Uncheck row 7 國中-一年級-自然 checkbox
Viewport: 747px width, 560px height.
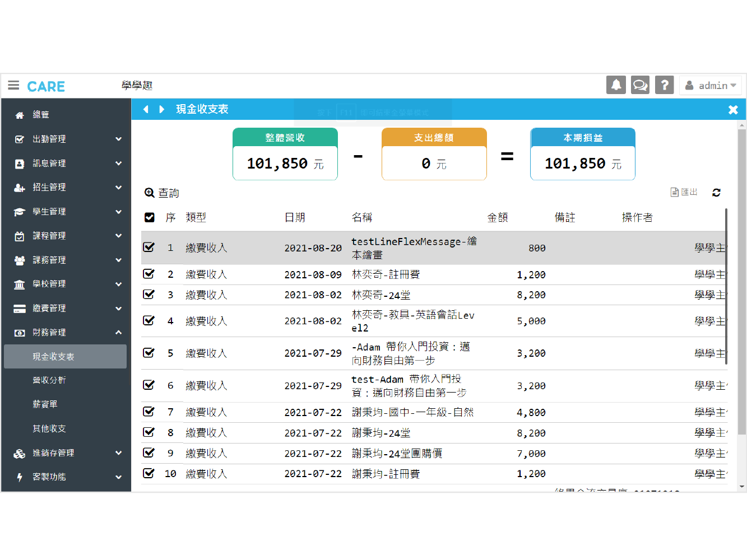pos(149,412)
